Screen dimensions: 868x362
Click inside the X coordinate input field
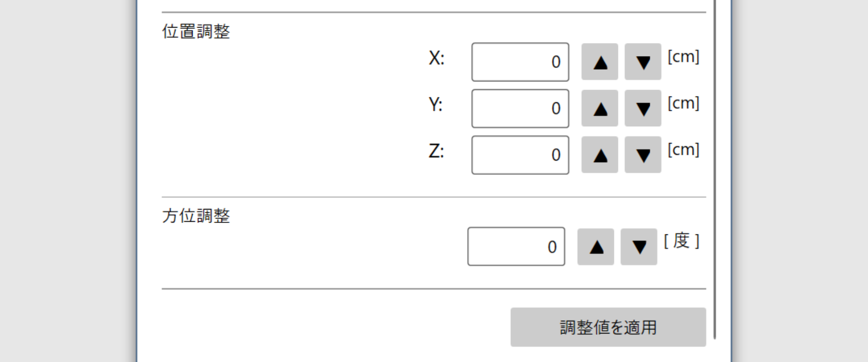pyautogui.click(x=520, y=62)
